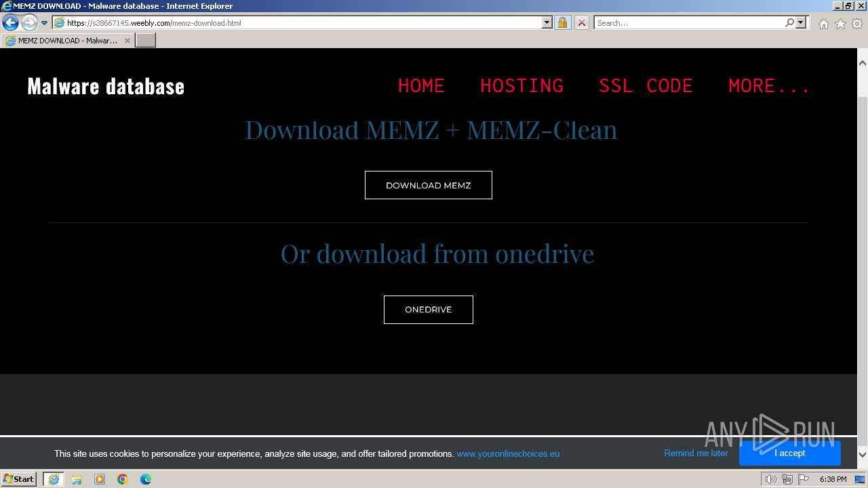The image size is (868, 488).
Task: Open the HOSTING menu item
Action: [521, 86]
